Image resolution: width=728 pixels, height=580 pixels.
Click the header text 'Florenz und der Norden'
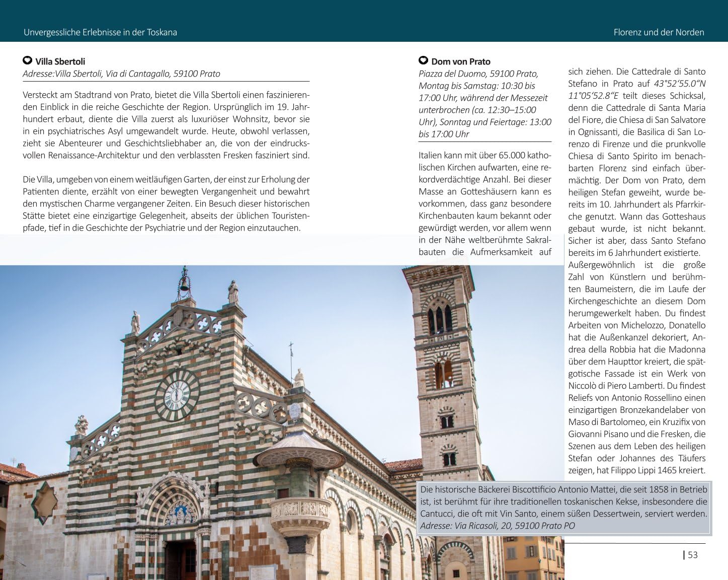(x=659, y=32)
